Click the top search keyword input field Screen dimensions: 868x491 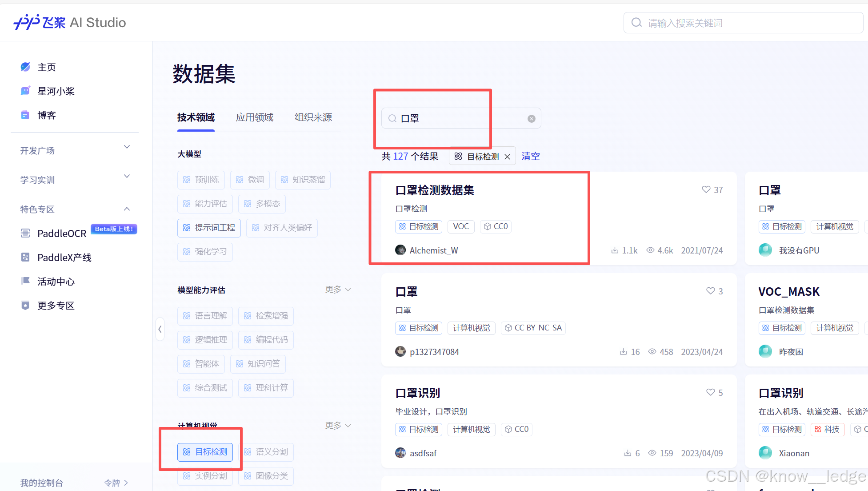coord(742,22)
